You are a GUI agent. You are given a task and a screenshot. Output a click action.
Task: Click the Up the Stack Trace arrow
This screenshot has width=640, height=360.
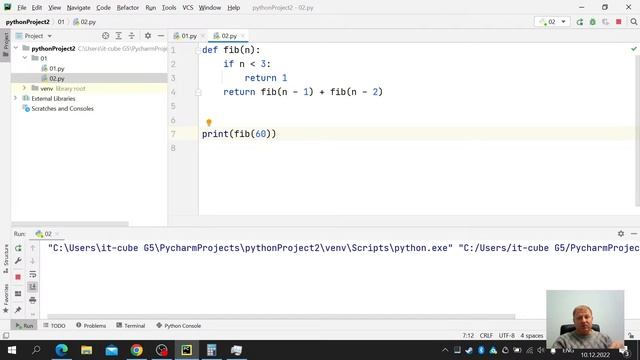coord(33,248)
